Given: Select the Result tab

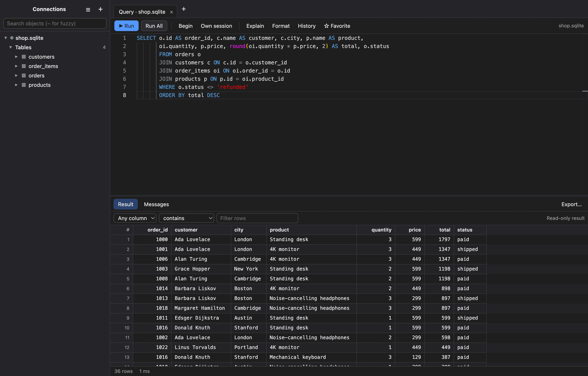Looking at the screenshot, I should [126, 204].
